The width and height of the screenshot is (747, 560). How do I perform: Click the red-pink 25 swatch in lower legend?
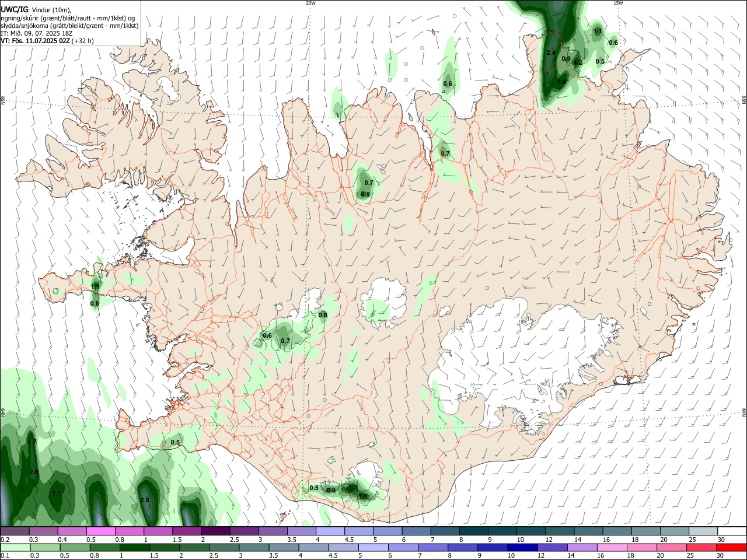tap(701, 547)
